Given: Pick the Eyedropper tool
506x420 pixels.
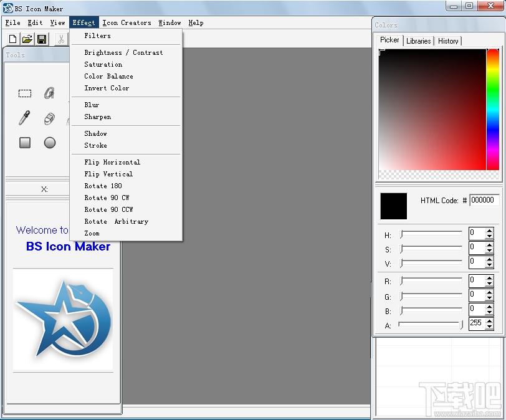Looking at the screenshot, I should click(x=24, y=118).
